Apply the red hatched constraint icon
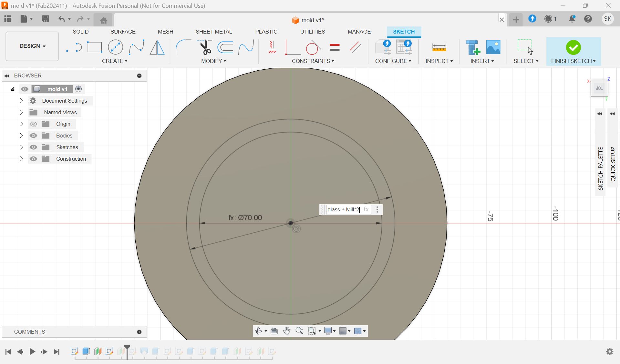620x364 pixels. click(272, 47)
